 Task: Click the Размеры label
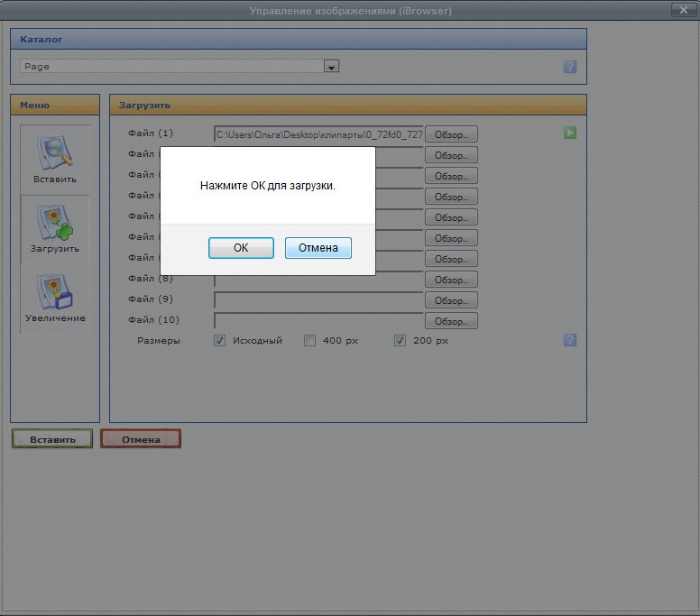tap(159, 341)
